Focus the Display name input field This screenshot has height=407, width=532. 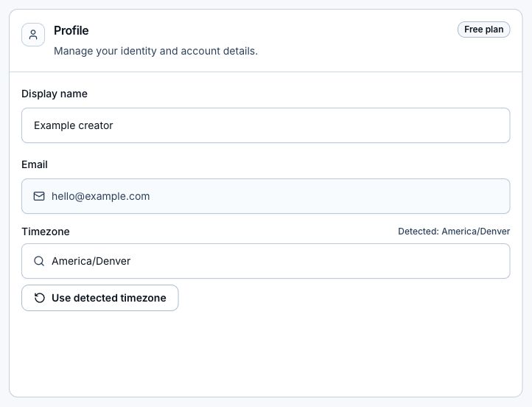pyautogui.click(x=266, y=125)
